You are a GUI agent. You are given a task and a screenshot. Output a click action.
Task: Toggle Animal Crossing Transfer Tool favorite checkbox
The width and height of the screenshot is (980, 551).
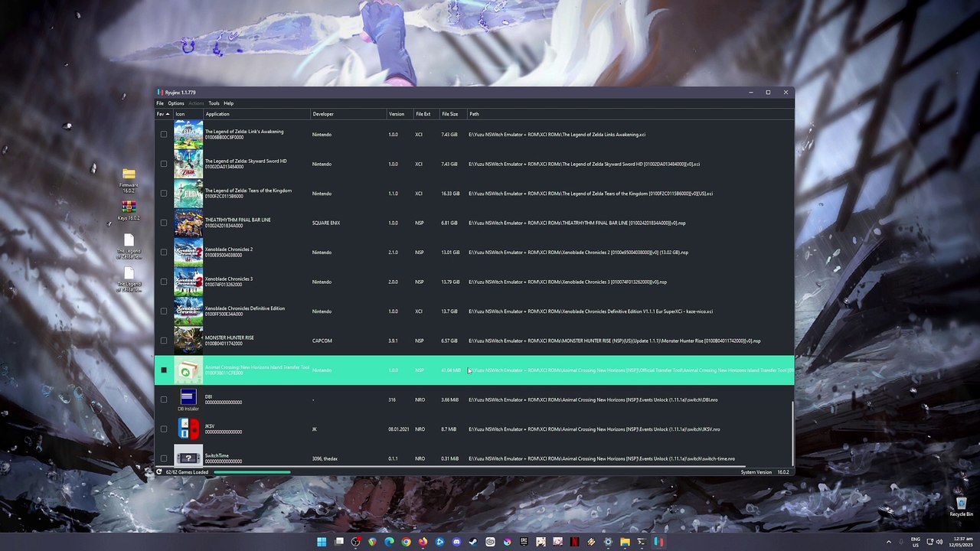[163, 370]
